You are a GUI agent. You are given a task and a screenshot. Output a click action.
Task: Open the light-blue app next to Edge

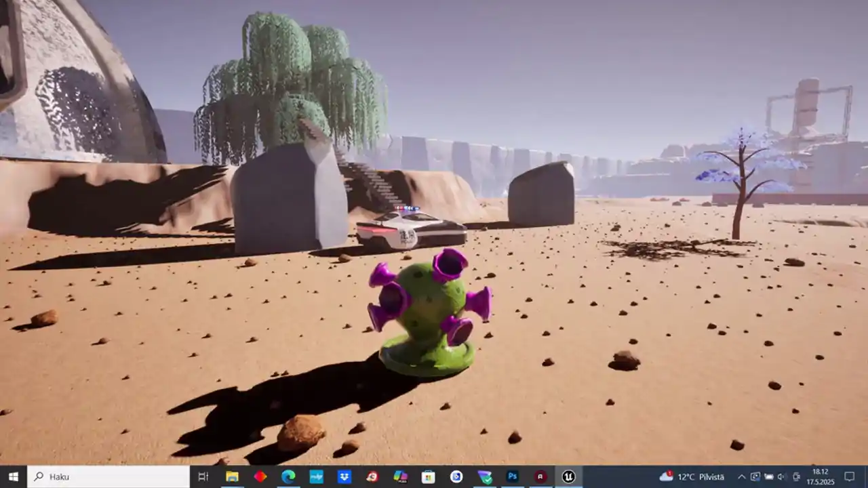[x=316, y=476]
